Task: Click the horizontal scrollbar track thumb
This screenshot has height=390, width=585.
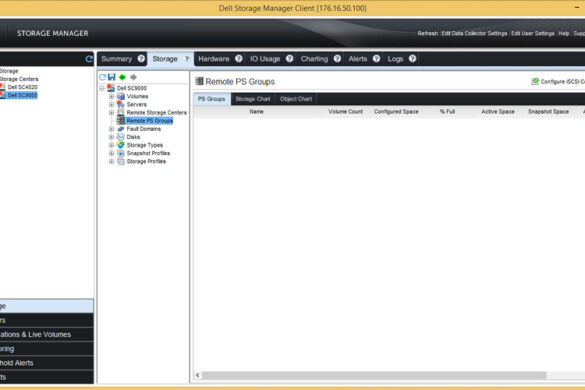Action: [x=374, y=375]
